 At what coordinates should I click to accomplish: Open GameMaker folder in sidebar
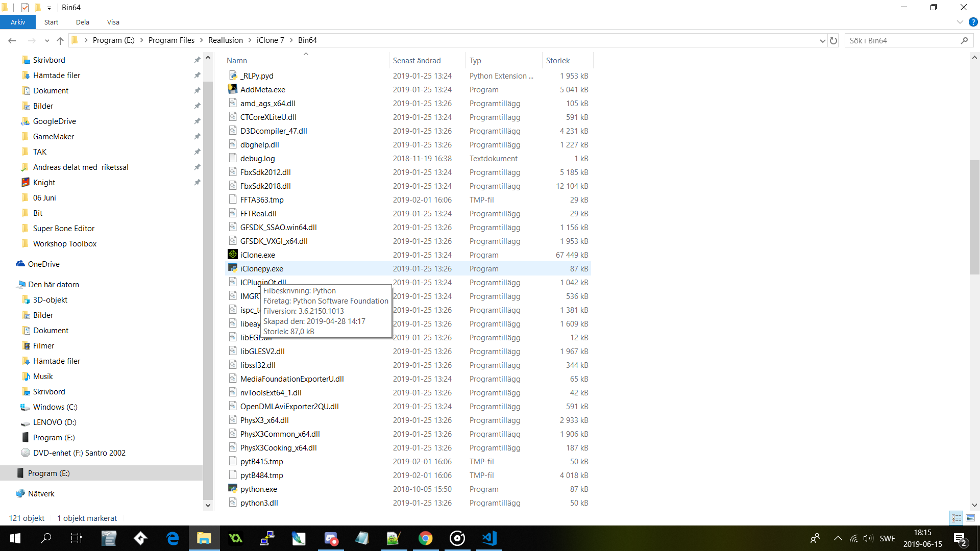[x=53, y=136]
